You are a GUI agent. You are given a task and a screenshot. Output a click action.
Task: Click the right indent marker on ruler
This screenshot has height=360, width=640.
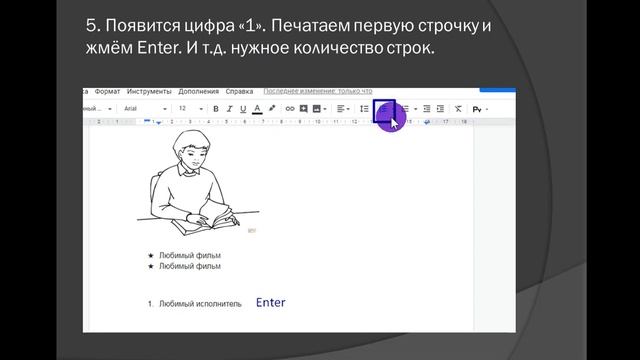click(x=427, y=122)
